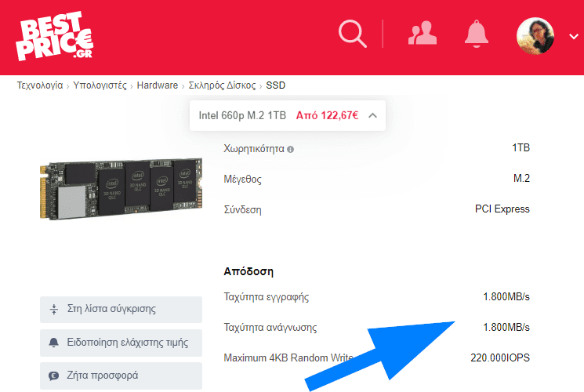Open the BestPrice.gr home logo
Viewport: 584px width, 392px height.
[55, 36]
